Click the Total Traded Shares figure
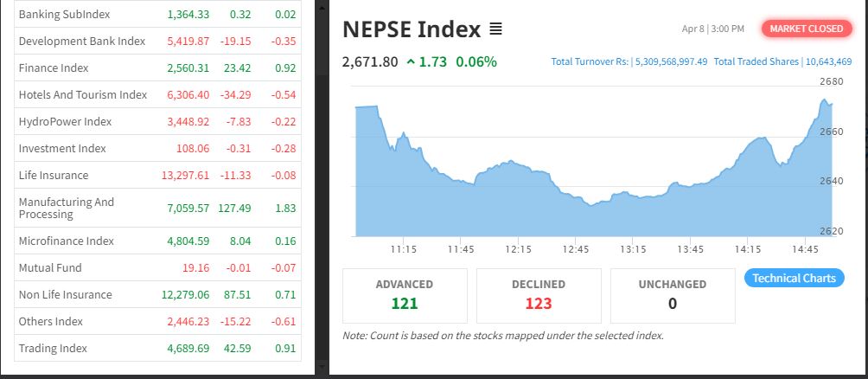868x379 pixels. (x=828, y=62)
